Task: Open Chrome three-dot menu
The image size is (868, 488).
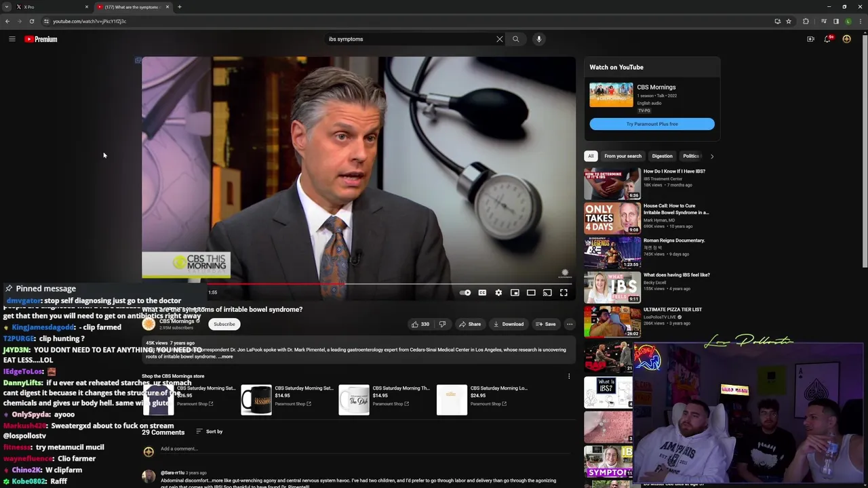Action: 861,21
